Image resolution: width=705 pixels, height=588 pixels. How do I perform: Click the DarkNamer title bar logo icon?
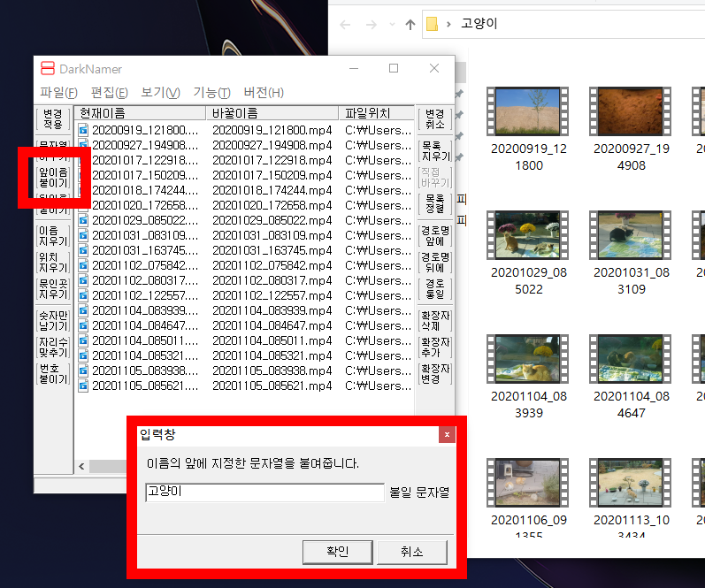48,68
